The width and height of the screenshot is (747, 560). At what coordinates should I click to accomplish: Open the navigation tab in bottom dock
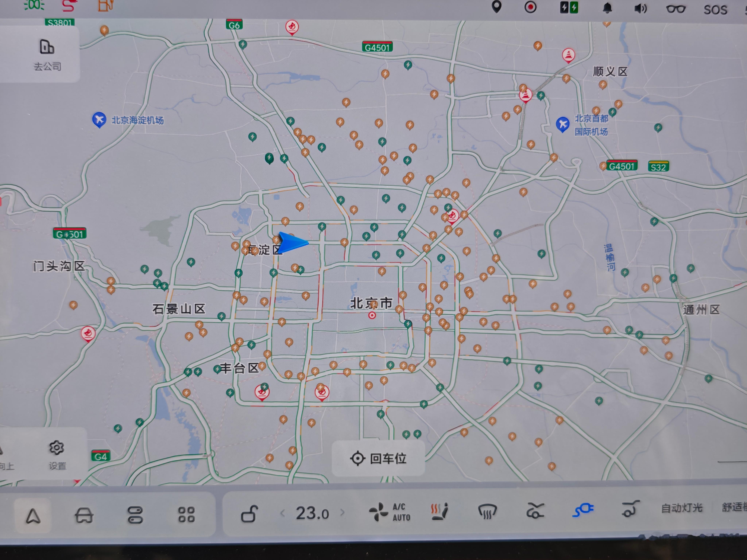tap(33, 516)
